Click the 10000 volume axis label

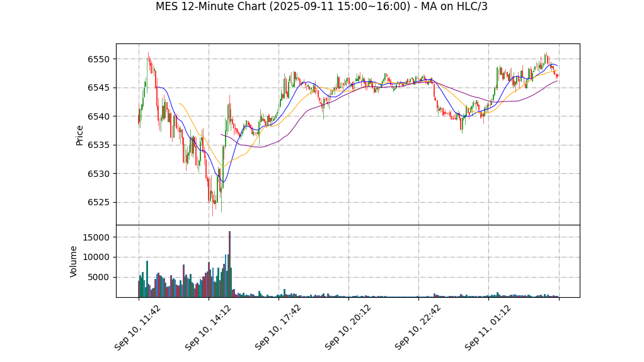[96, 257]
